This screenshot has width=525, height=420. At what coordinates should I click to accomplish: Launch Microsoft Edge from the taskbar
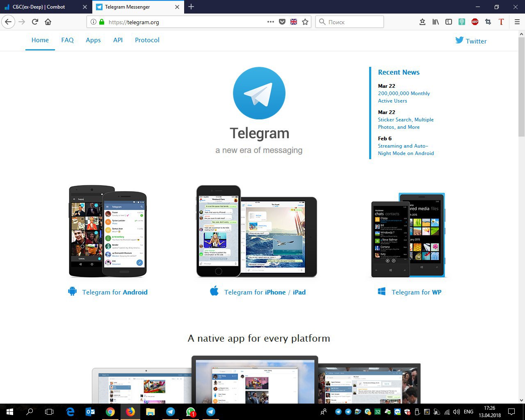point(71,411)
